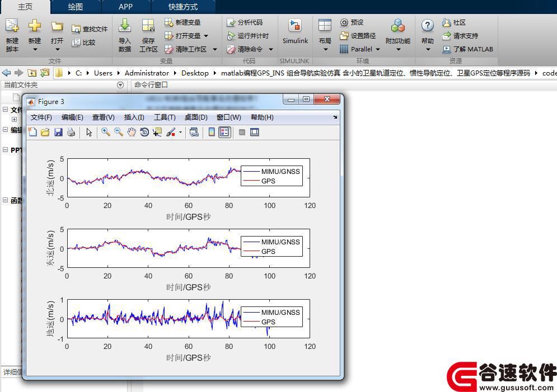
Task: Click the browse for folder icon
Action: (x=45, y=73)
